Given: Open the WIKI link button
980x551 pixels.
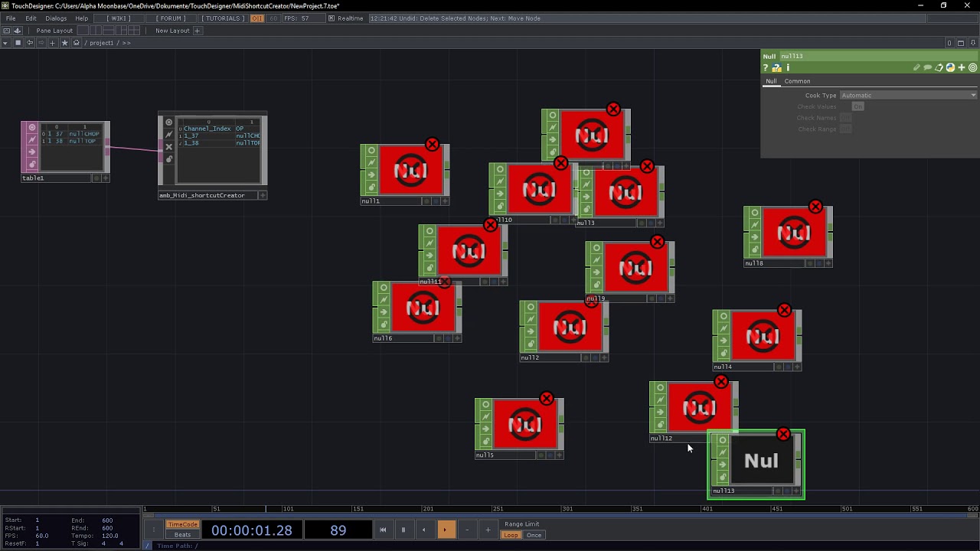Looking at the screenshot, I should pyautogui.click(x=118, y=18).
